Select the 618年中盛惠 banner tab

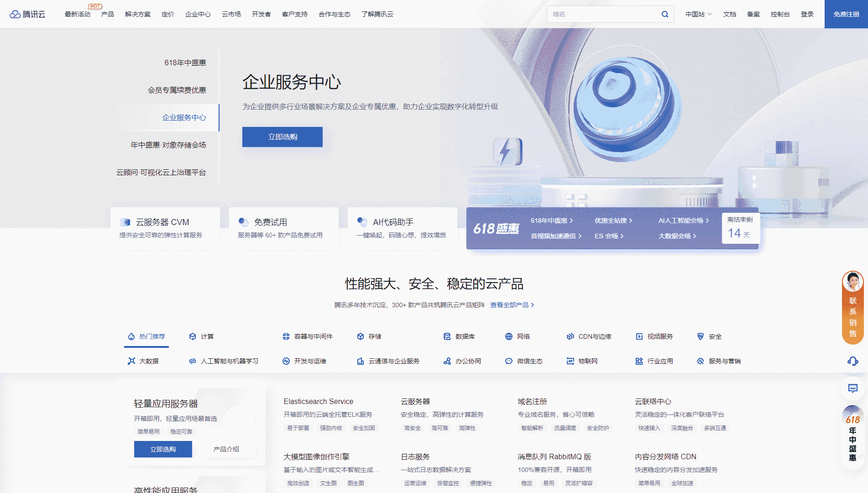(185, 63)
